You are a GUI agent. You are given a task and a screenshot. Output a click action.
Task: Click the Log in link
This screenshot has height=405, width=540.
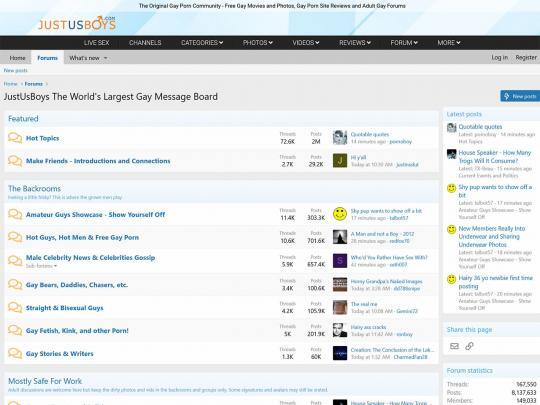click(x=499, y=57)
